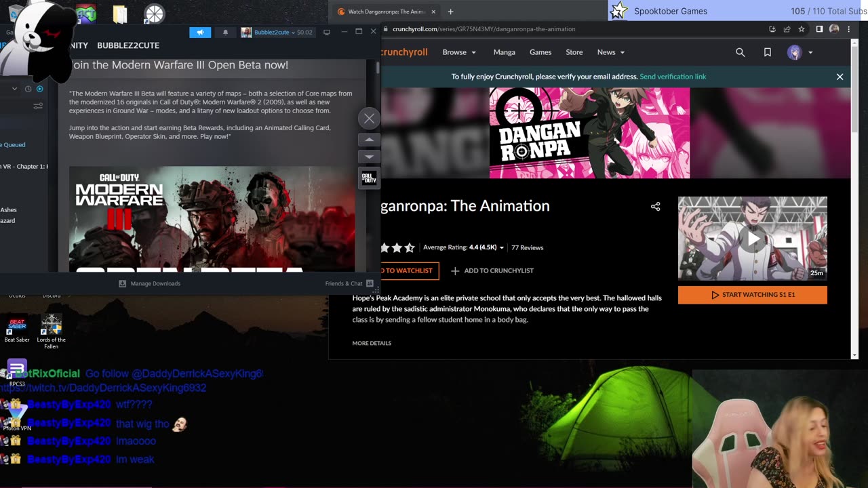Close the Steam news overlay with X circle

pos(369,119)
